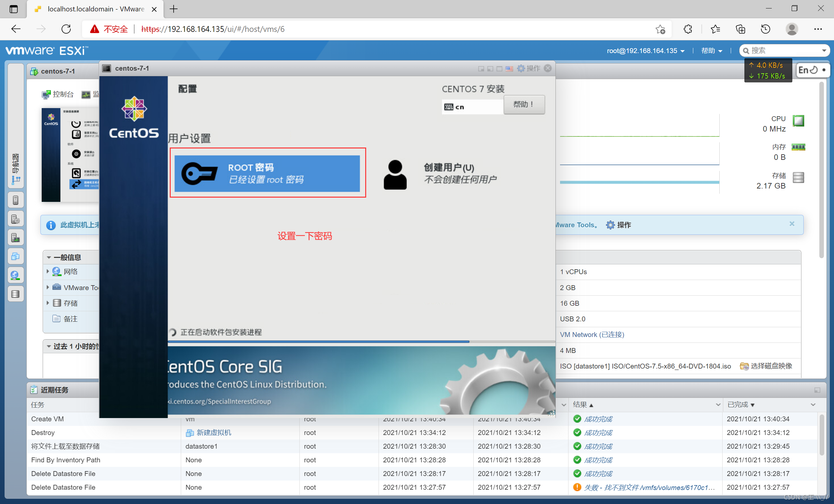Open Storage icon in navigator sidebar
Screen dimensions: 834x504
point(16,294)
